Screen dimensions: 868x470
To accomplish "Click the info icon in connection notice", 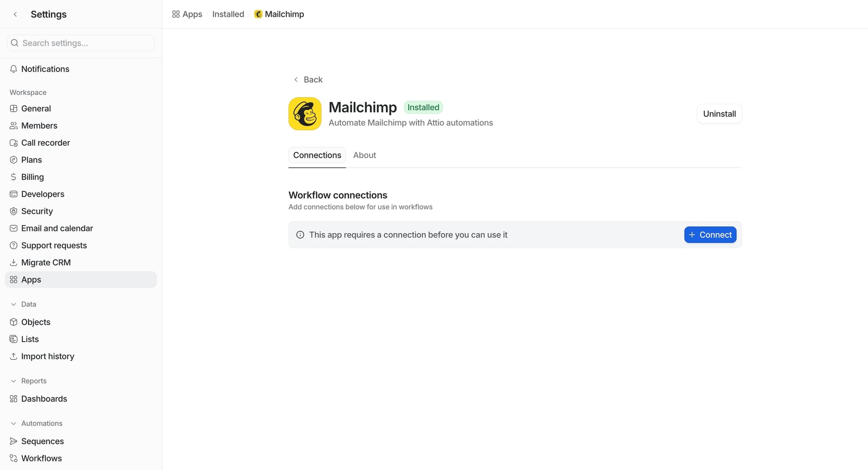I will (300, 235).
